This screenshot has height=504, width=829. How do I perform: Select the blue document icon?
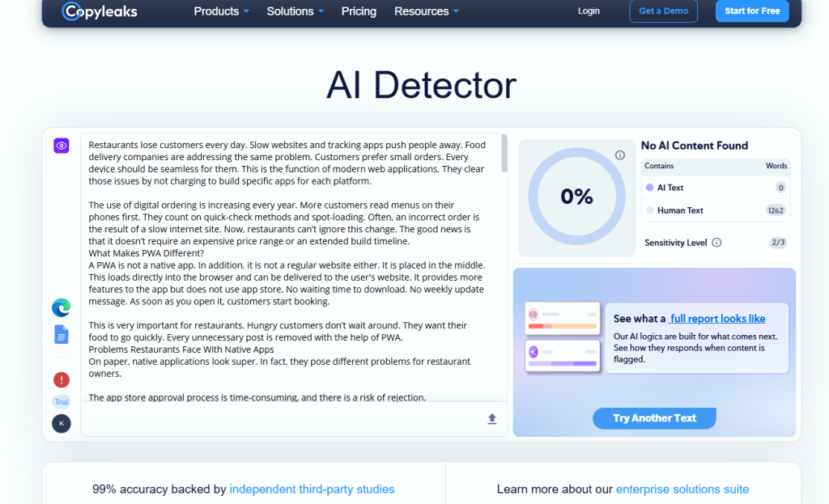pyautogui.click(x=62, y=334)
